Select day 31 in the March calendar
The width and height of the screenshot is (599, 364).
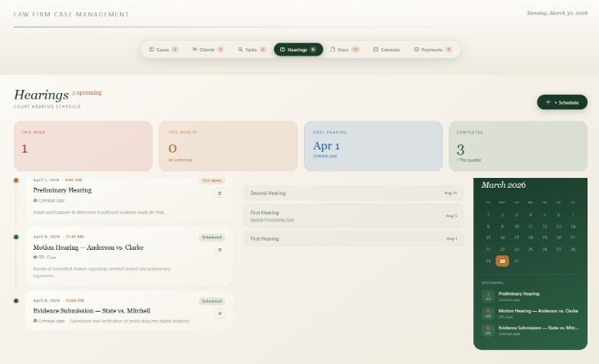tap(516, 261)
